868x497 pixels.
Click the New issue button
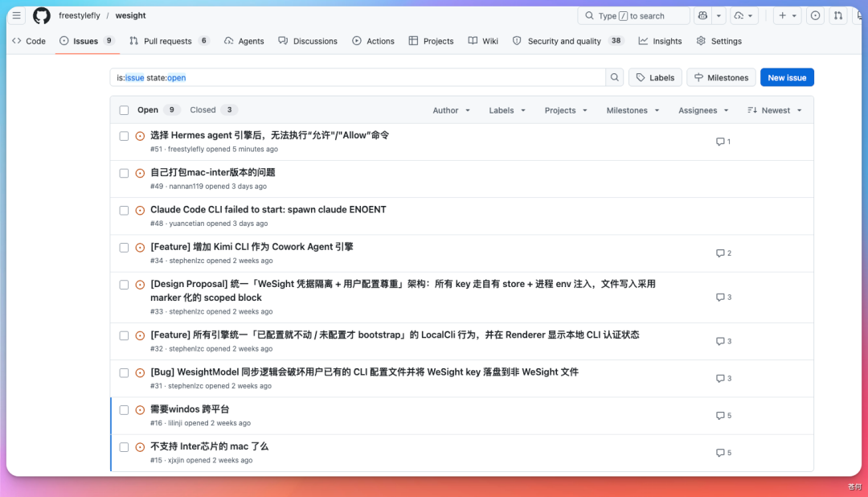(x=787, y=77)
